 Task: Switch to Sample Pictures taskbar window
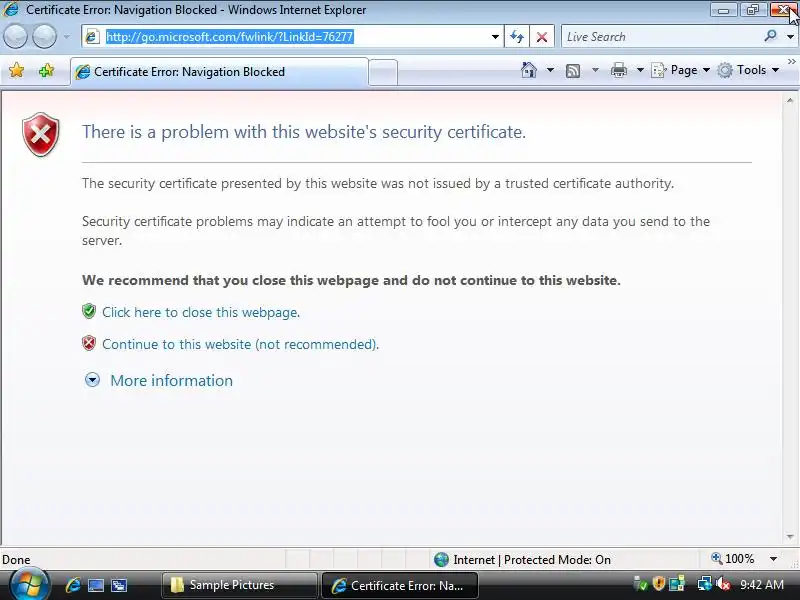(x=239, y=585)
